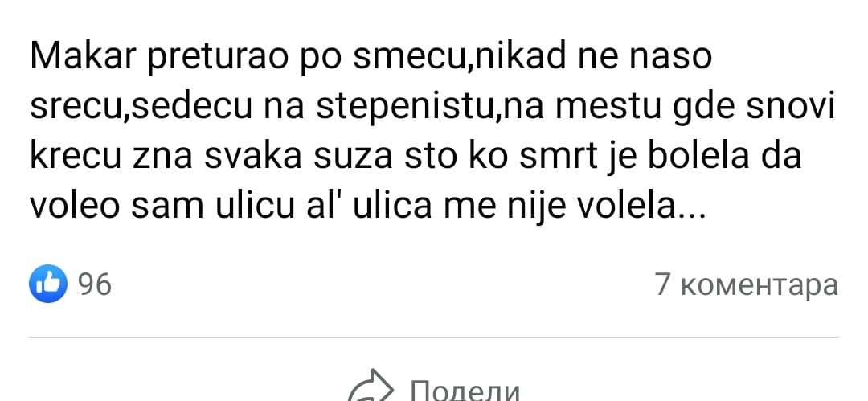Click the blue thumbs-up reaction icon
The image size is (868, 401).
48,284
